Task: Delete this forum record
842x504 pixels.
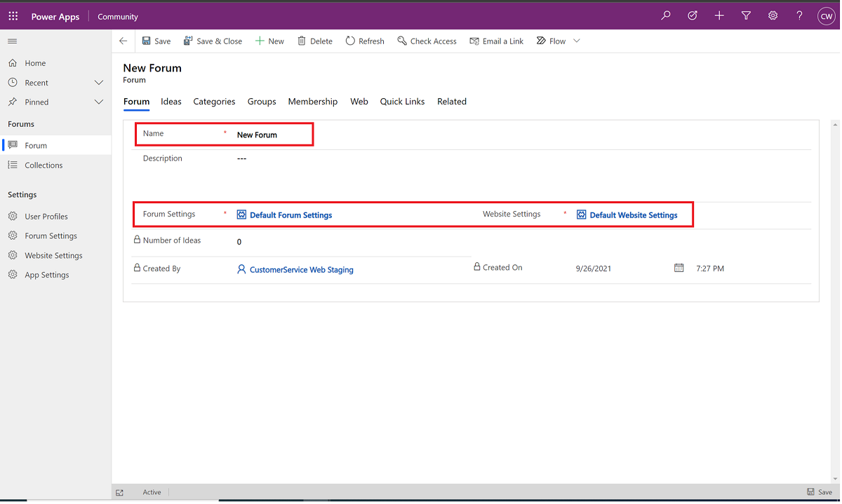Action: coord(315,41)
